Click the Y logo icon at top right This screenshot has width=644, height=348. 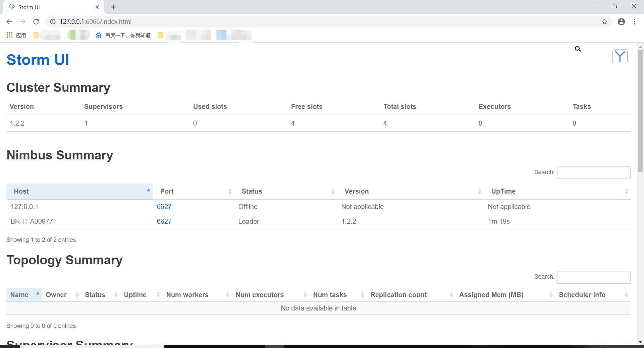click(620, 56)
